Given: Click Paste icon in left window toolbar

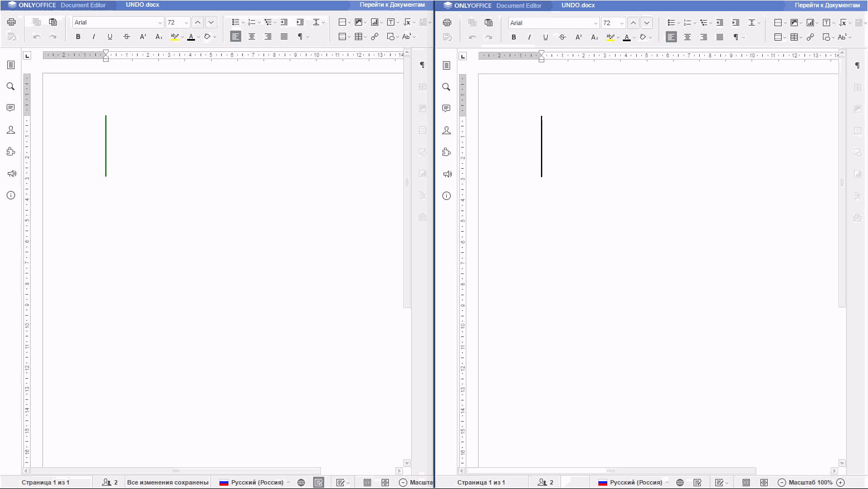Looking at the screenshot, I should coord(53,22).
